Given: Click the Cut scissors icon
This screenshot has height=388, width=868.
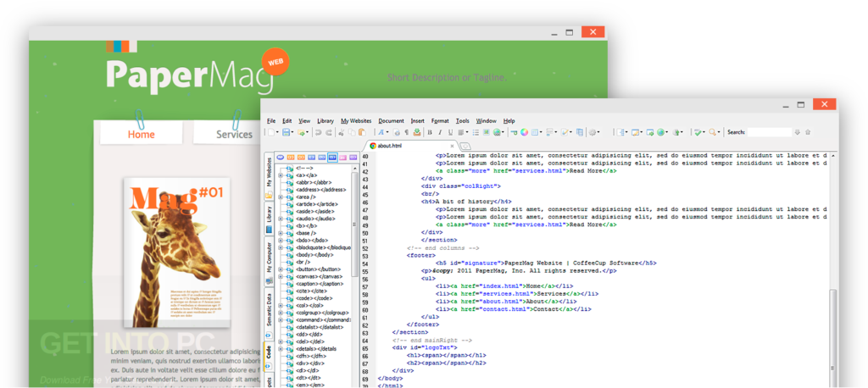Looking at the screenshot, I should coord(341,132).
